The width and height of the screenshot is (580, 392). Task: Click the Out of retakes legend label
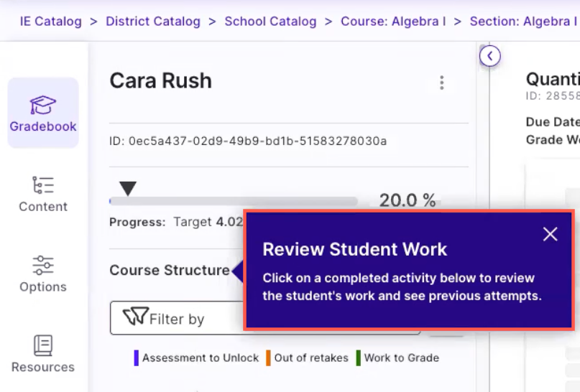tap(311, 358)
